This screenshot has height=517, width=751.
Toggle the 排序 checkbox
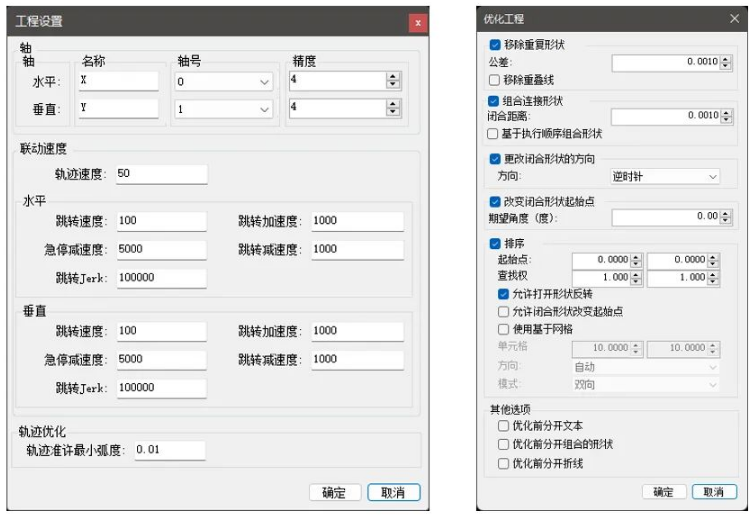[x=496, y=242]
